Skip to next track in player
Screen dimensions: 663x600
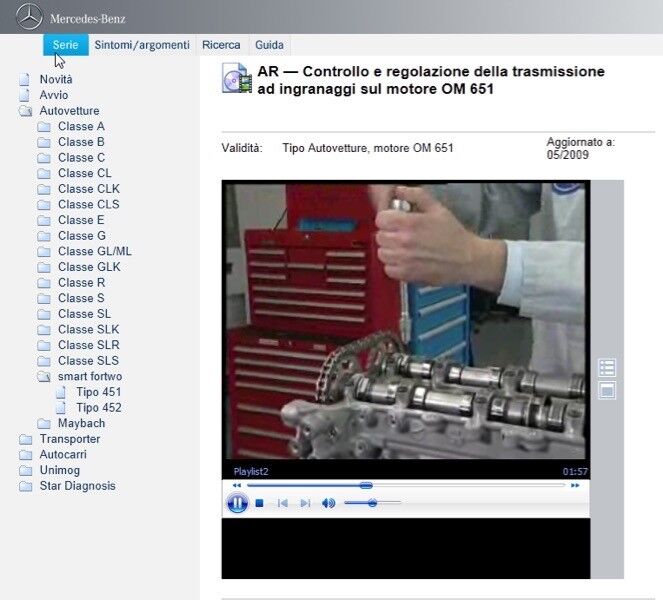305,503
